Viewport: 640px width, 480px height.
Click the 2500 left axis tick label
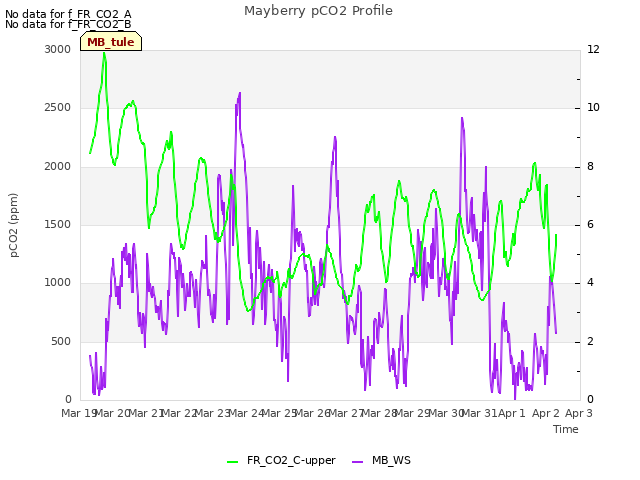click(58, 108)
